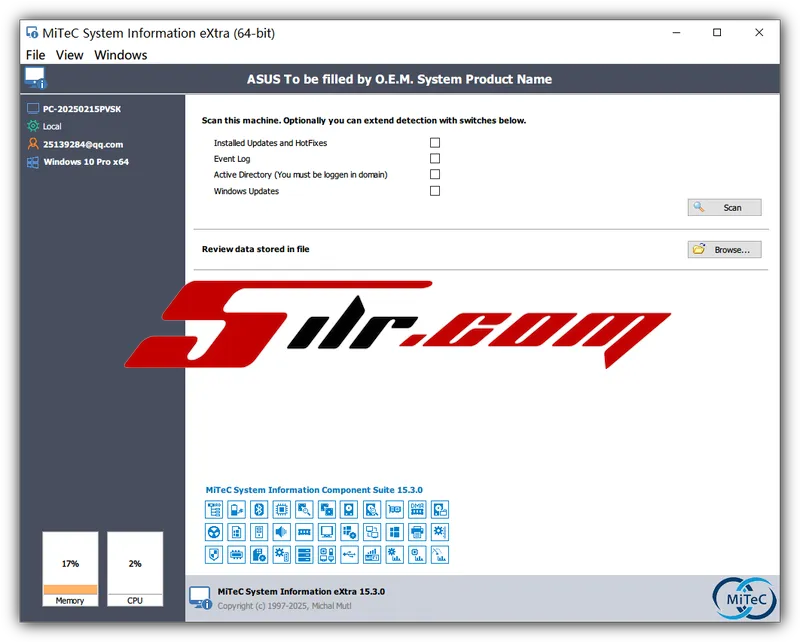This screenshot has width=800, height=642.
Task: Click the USB symbol icon
Action: click(x=349, y=555)
